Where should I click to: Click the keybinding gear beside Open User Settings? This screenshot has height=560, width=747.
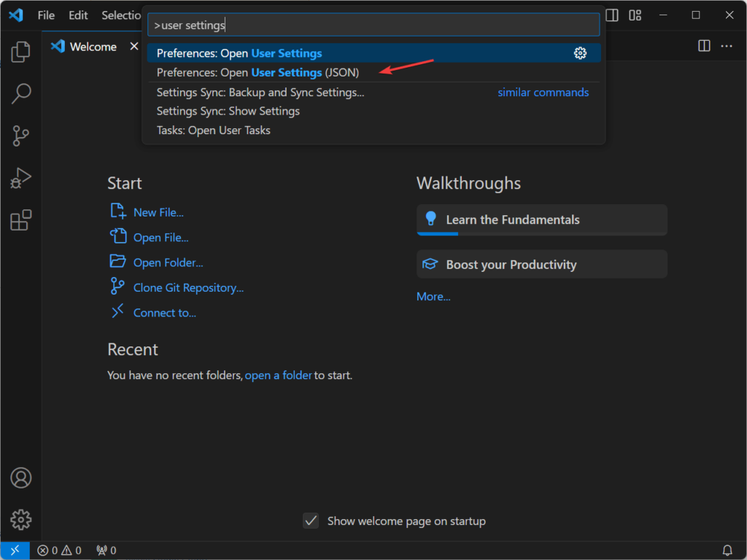pyautogui.click(x=580, y=52)
